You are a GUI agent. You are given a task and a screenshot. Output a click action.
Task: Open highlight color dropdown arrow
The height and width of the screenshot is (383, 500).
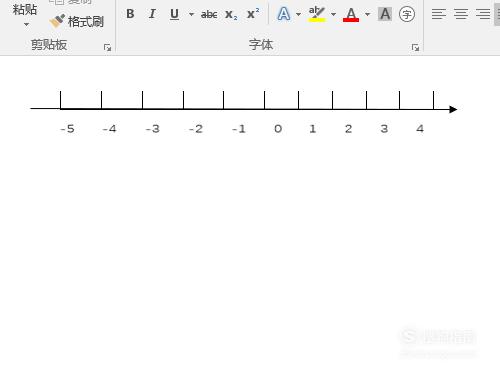click(x=333, y=14)
